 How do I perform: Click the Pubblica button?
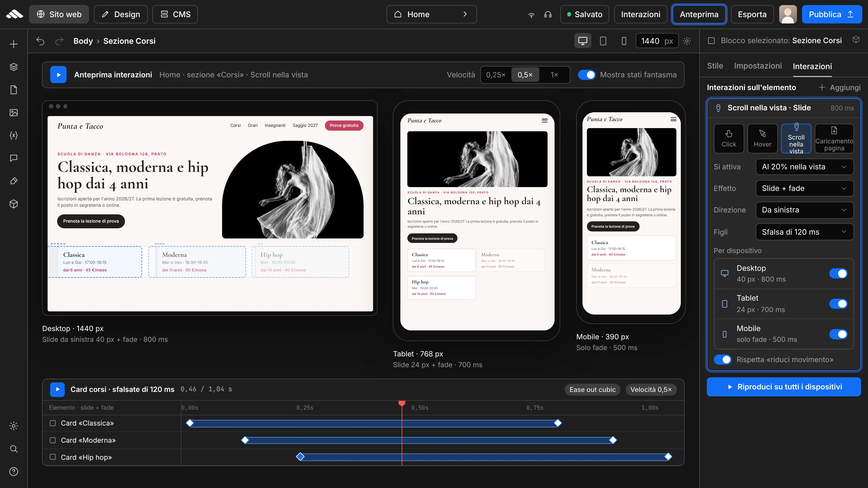831,15
